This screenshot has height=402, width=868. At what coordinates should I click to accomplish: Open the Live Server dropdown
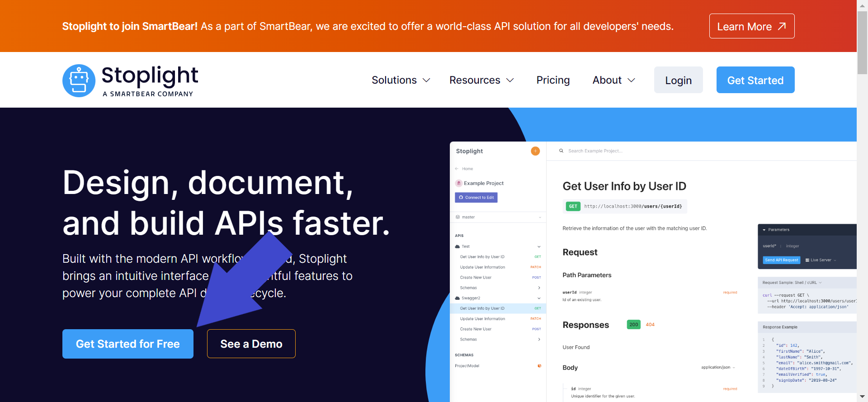click(x=821, y=260)
